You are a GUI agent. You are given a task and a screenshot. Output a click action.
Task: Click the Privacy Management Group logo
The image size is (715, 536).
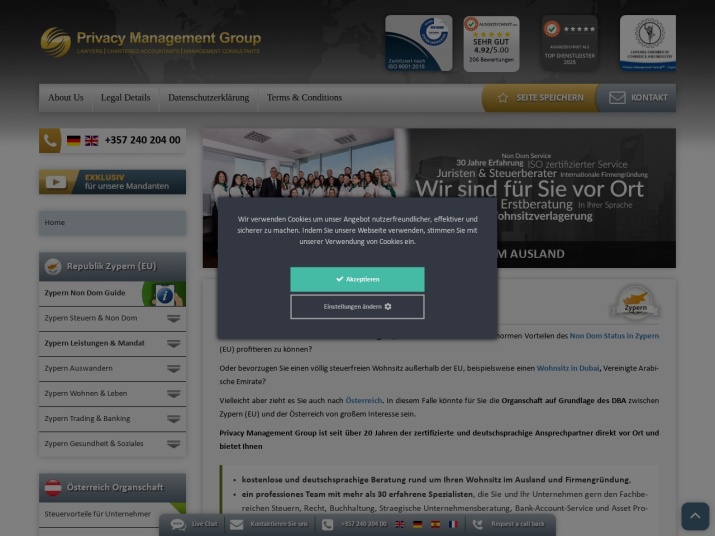(150, 42)
